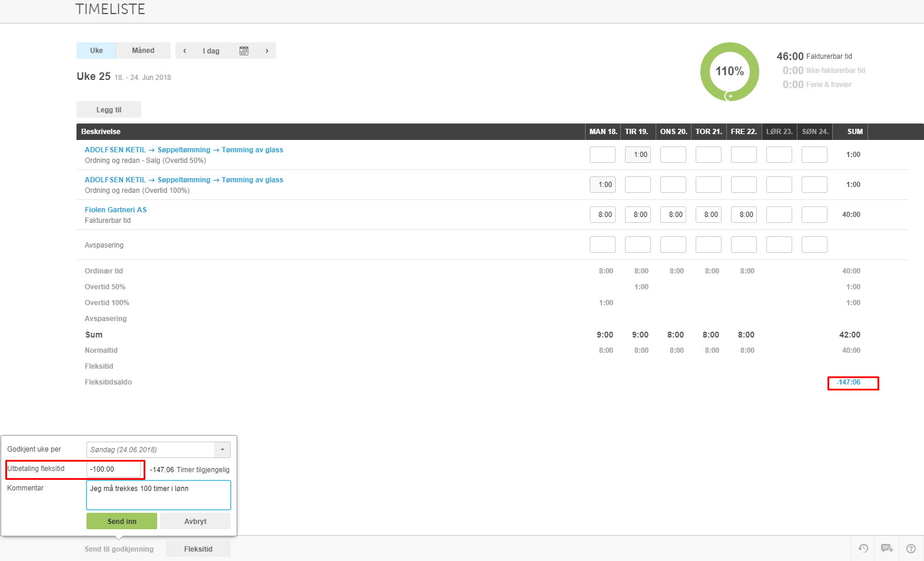This screenshot has height=561, width=924.
Task: Click green Send inn button
Action: [122, 522]
